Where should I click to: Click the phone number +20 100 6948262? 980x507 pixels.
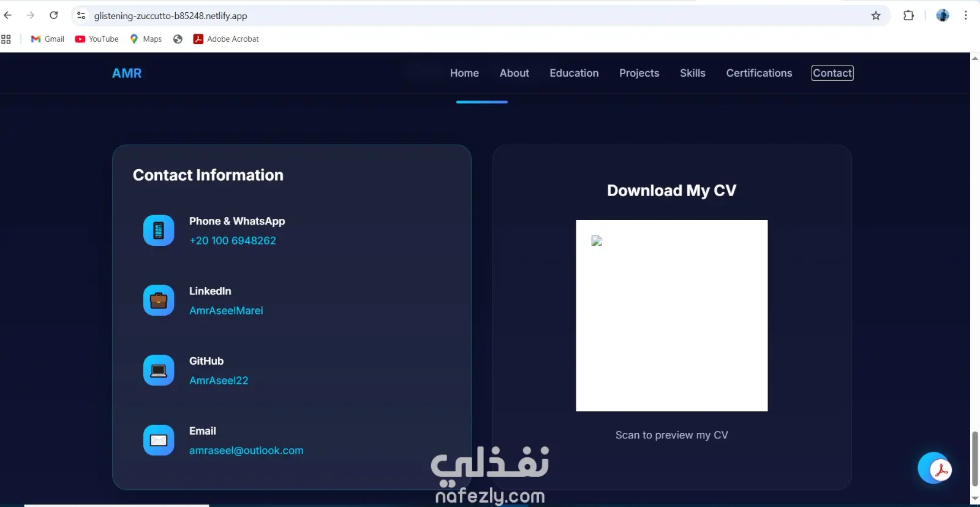click(x=233, y=241)
